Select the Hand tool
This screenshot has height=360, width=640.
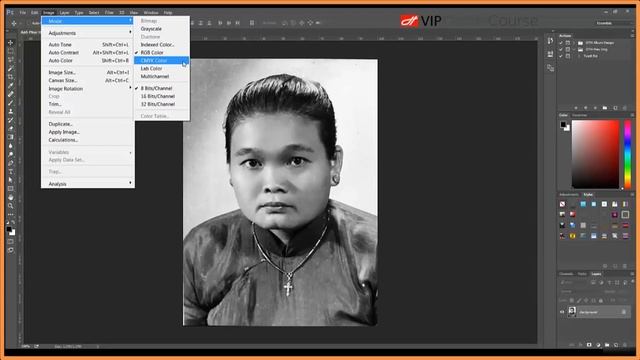click(11, 197)
